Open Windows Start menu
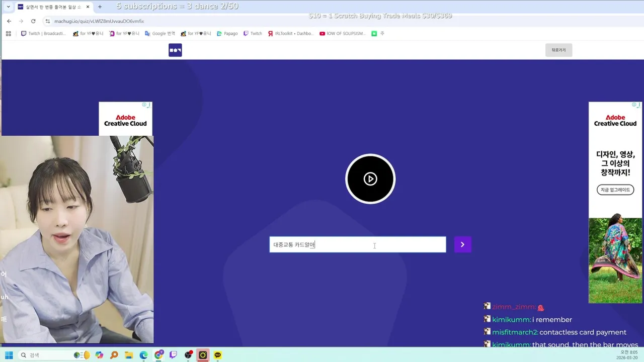 [x=9, y=355]
